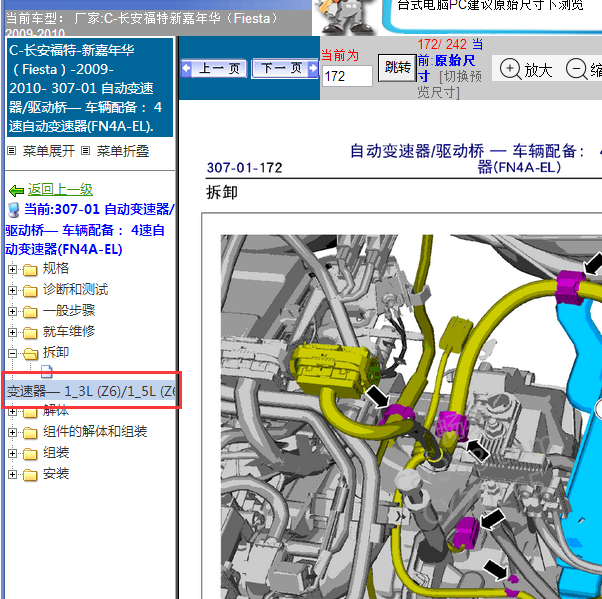
Task: Select the 安装 tree label
Action: point(56,474)
